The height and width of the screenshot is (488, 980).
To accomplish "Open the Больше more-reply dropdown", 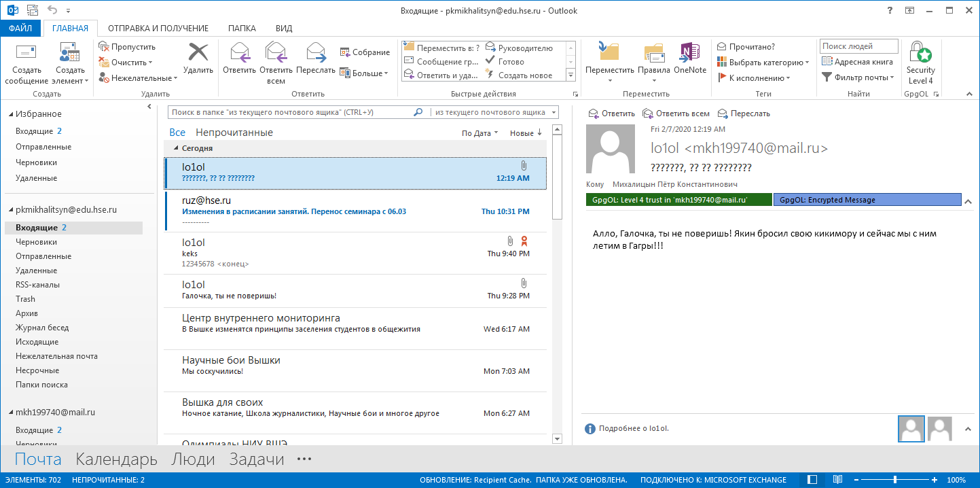I will coord(365,73).
